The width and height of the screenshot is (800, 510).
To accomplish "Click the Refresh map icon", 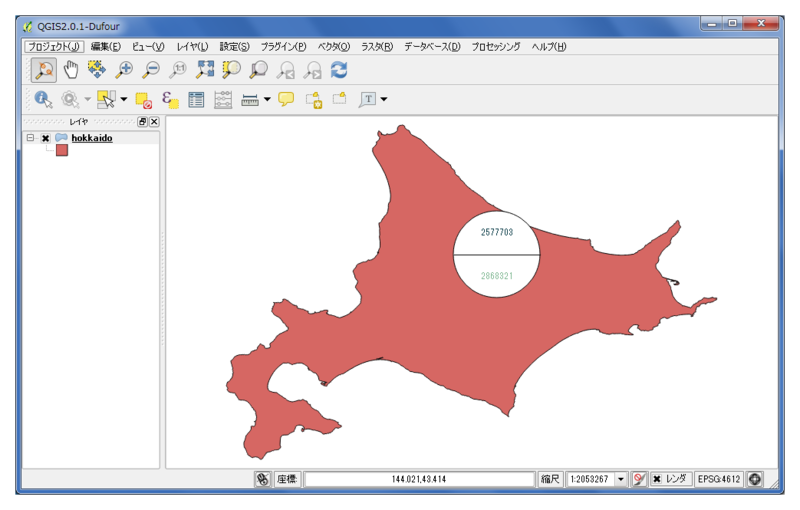I will tap(339, 70).
